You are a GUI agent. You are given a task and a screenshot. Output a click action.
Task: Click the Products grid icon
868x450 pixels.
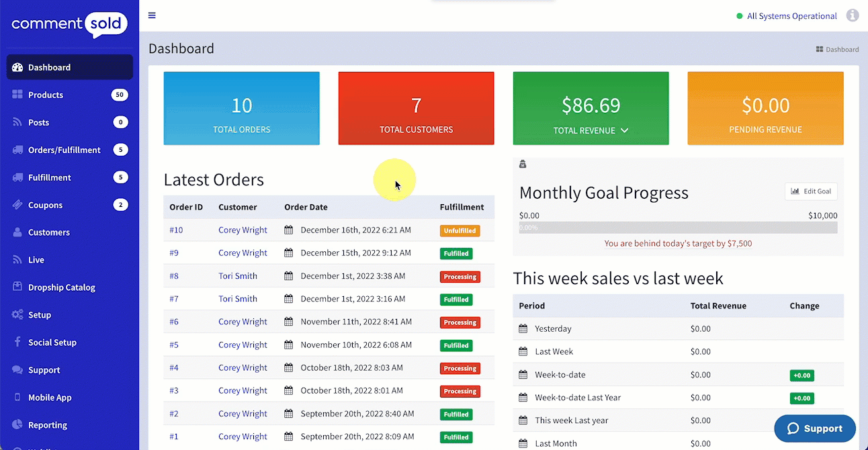point(17,95)
